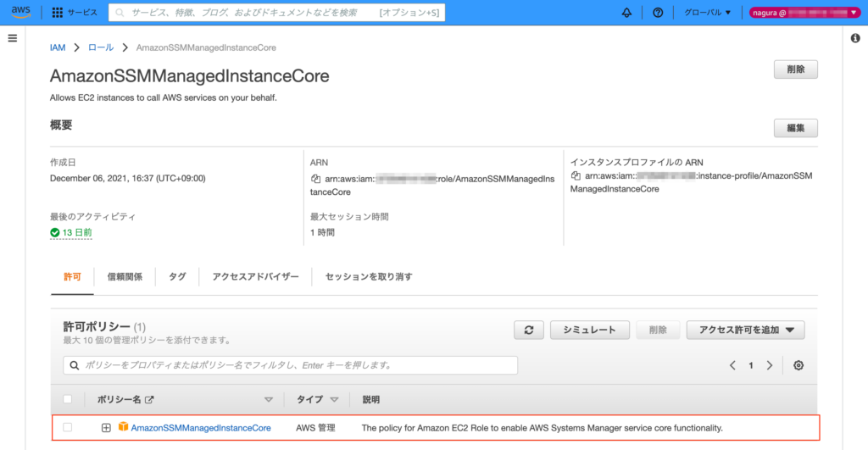Open the help question mark icon

coord(658,12)
